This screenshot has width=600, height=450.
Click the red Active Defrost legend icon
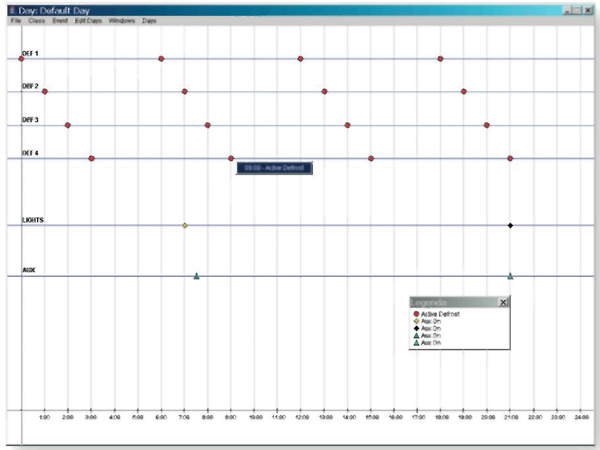[416, 314]
